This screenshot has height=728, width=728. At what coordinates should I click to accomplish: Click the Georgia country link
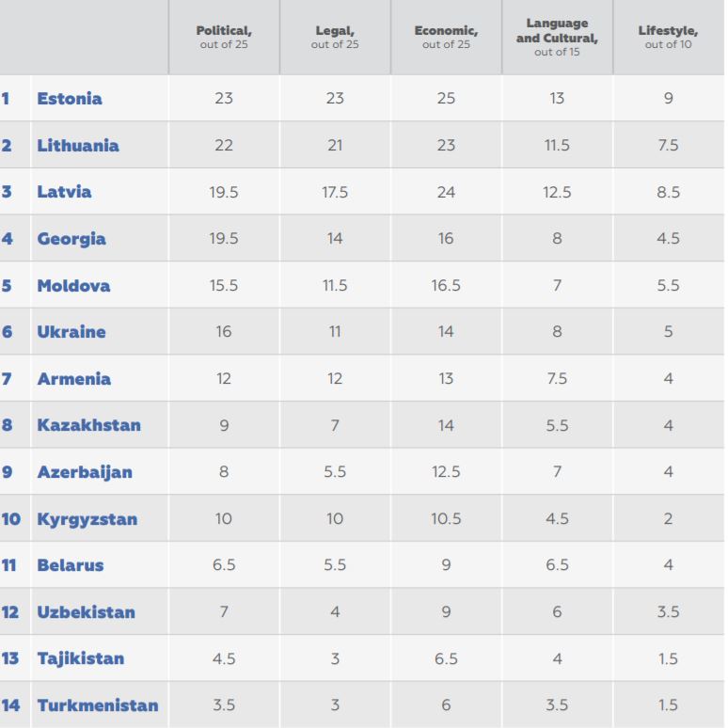coord(71,239)
